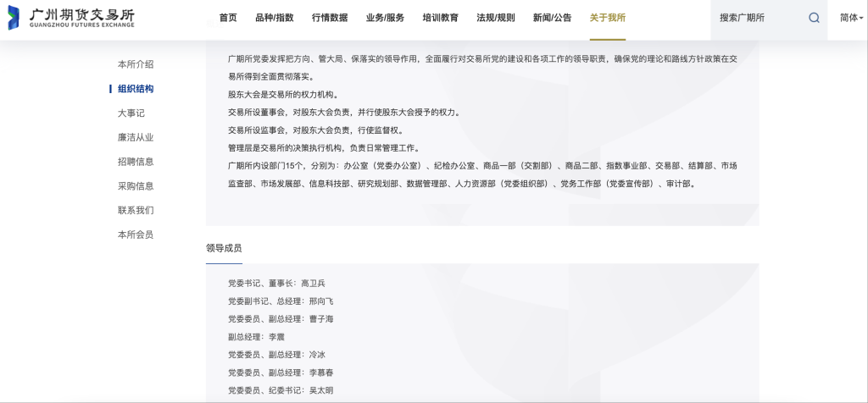Open the 大事记 sidebar link
Screen dimensions: 868x403
[131, 113]
